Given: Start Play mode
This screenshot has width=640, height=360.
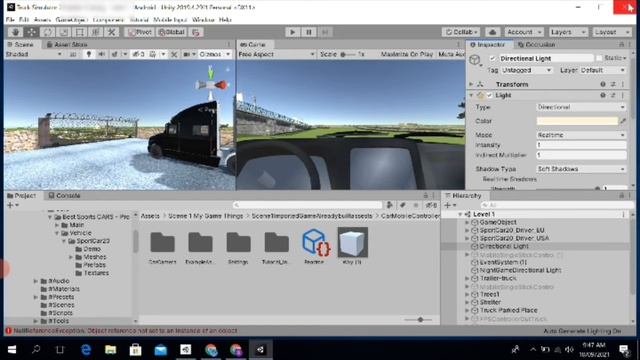Looking at the screenshot, I should pyautogui.click(x=292, y=32).
